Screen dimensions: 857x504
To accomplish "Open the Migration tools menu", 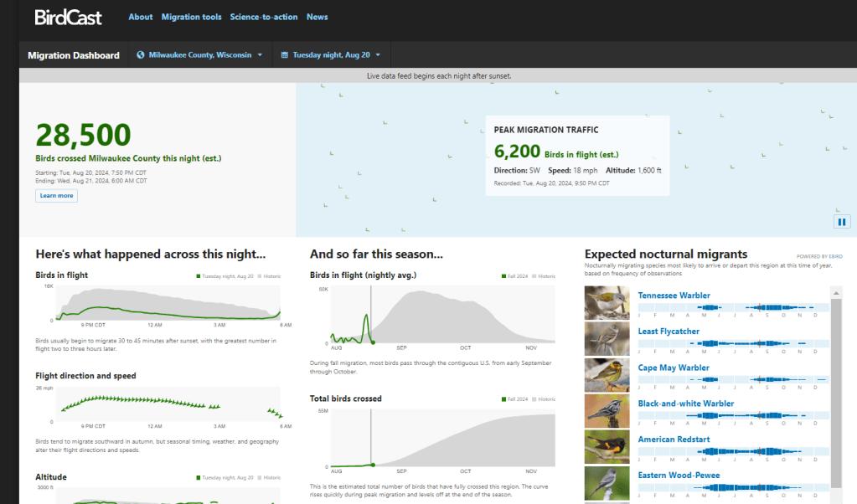I will (x=191, y=17).
